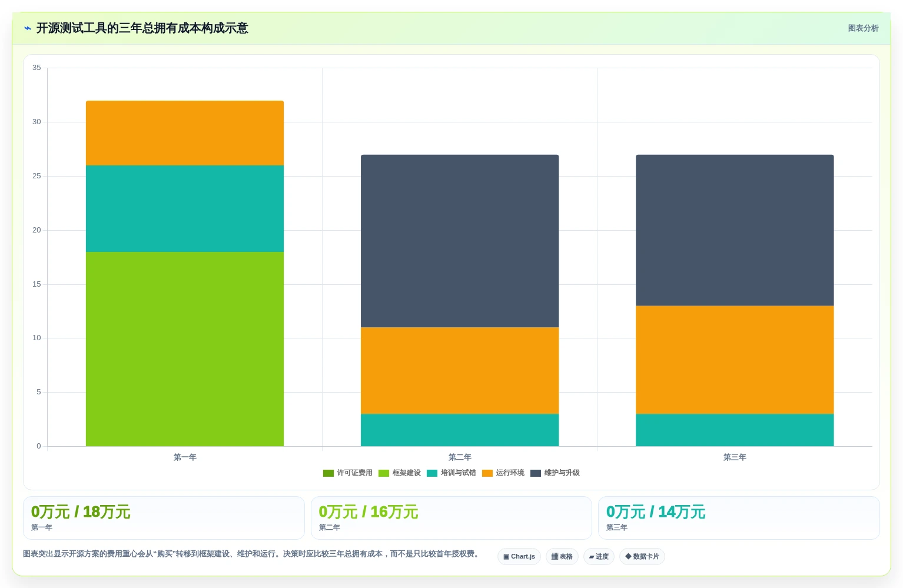Click the chart title 开源测试工具的三年总拥有成本构成示意
903x588 pixels.
pos(142,28)
